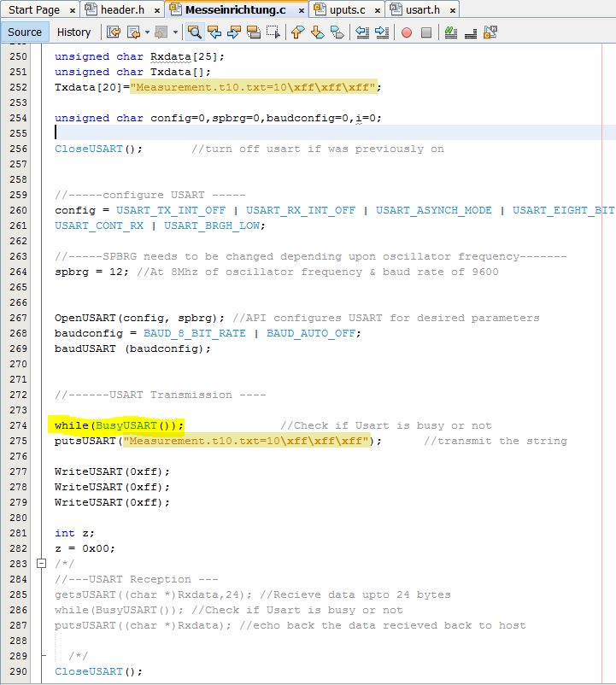This screenshot has height=685, width=616.
Task: Collapse the comment fold at line 283
Action: tap(41, 564)
